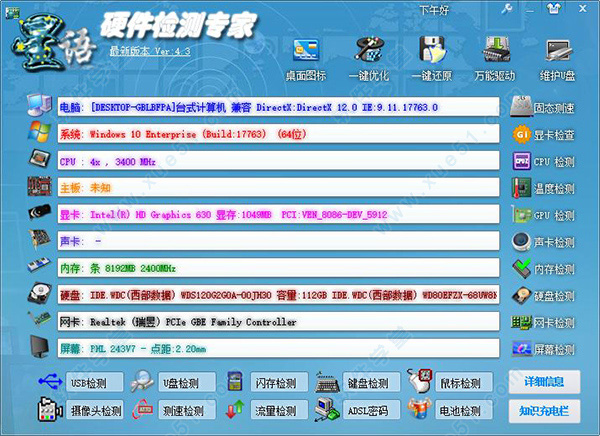Click the blue USB symbol icon
Image resolution: width=600 pixels, height=436 pixels.
[x=50, y=381]
